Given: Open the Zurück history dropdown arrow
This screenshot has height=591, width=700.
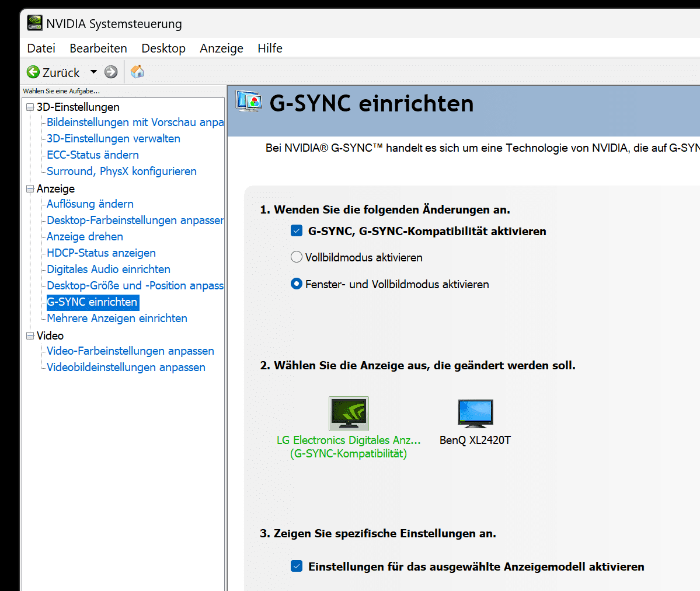Looking at the screenshot, I should [x=93, y=72].
